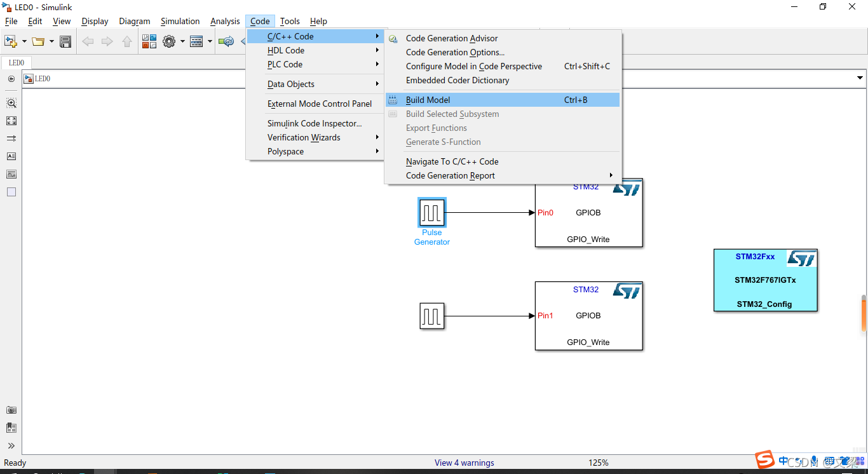This screenshot has width=868, height=474.
Task: Expand the Model Explorer dropdown arrow
Action: (x=210, y=41)
